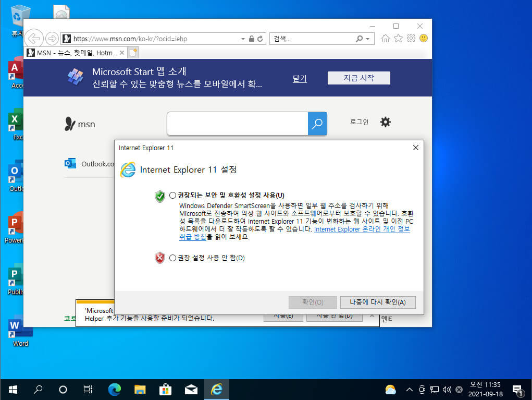The height and width of the screenshot is (400, 532).
Task: Open Mail app from taskbar
Action: click(191, 390)
